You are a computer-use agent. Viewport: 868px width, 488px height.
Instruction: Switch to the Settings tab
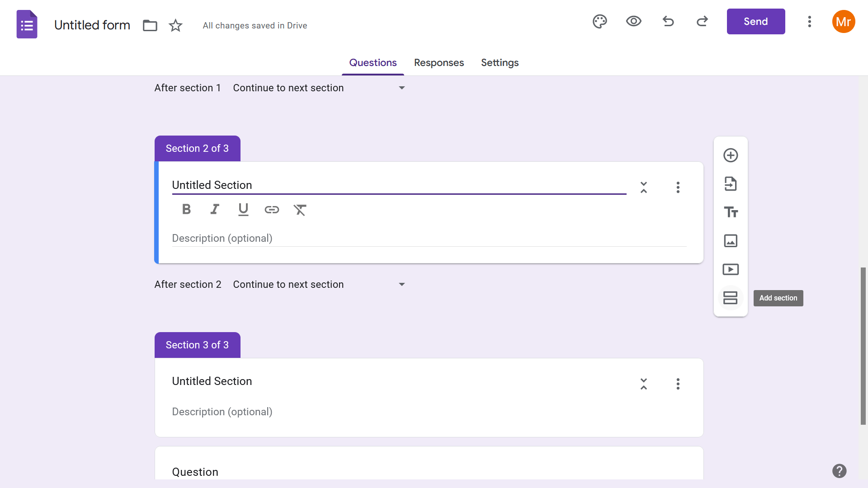(500, 63)
